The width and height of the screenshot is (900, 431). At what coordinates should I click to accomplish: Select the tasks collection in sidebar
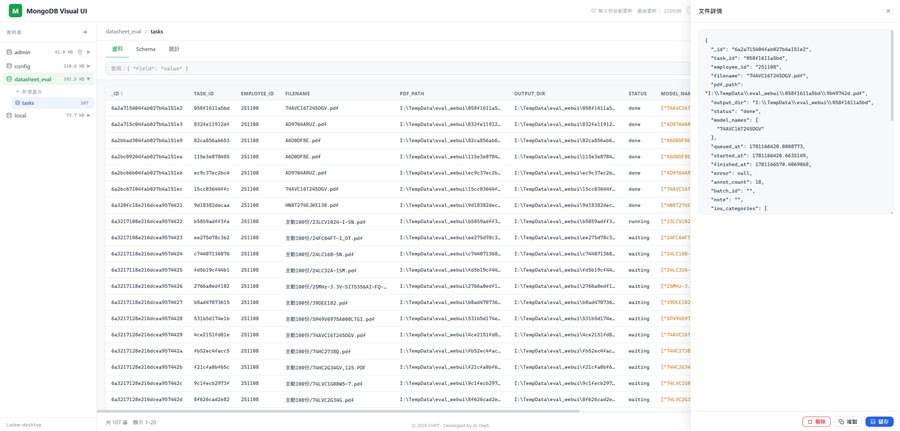pyautogui.click(x=53, y=103)
